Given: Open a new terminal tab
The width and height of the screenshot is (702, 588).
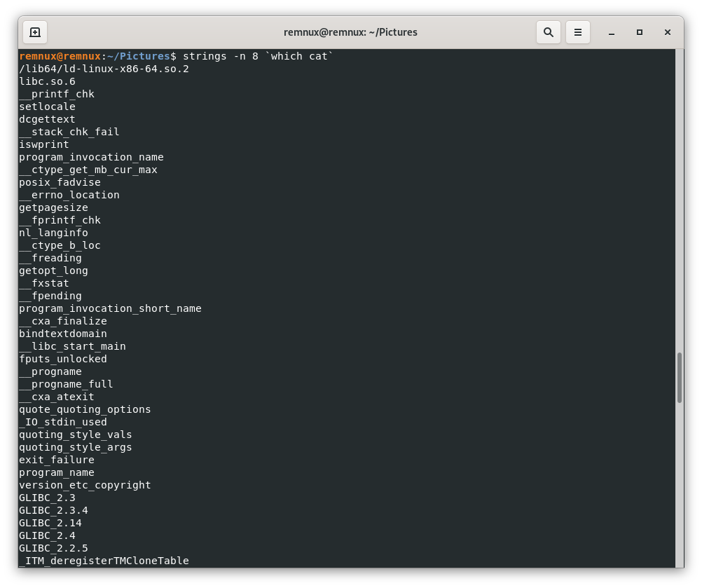Looking at the screenshot, I should [x=35, y=32].
